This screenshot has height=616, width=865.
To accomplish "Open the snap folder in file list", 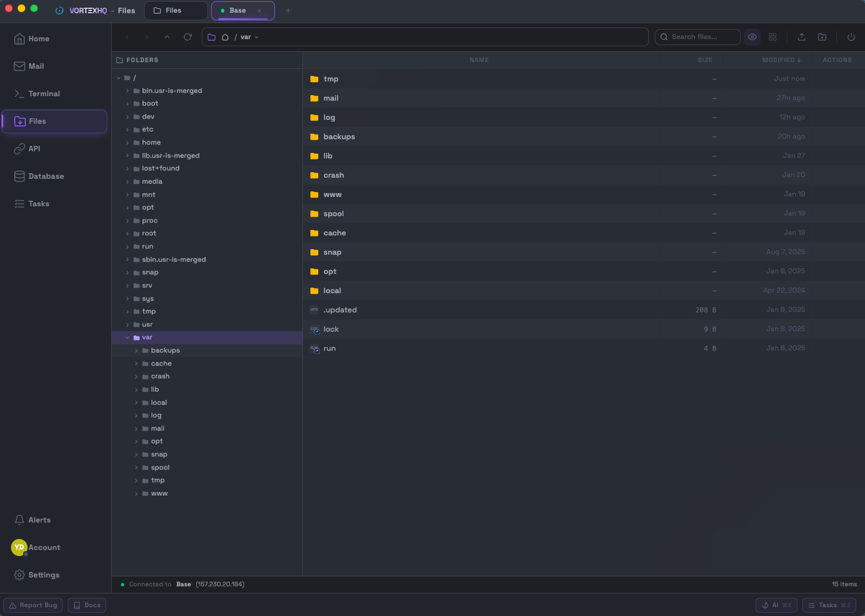I will 583,252.
